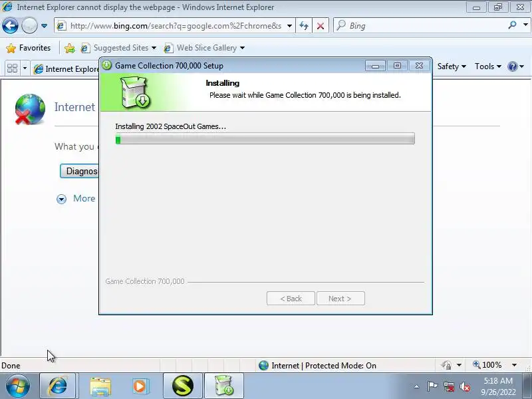Open dropdown next to status bar lock icon
Image resolution: width=532 pixels, height=399 pixels.
[x=459, y=365]
